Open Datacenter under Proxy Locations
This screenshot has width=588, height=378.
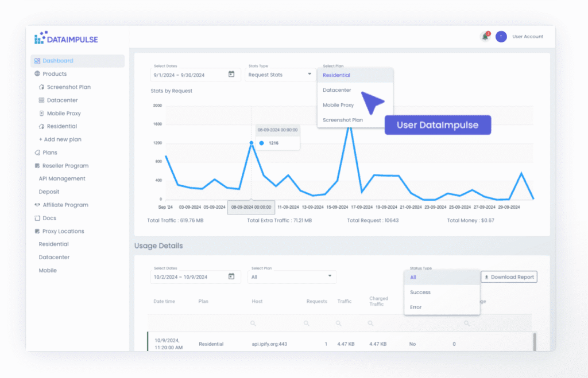54,258
